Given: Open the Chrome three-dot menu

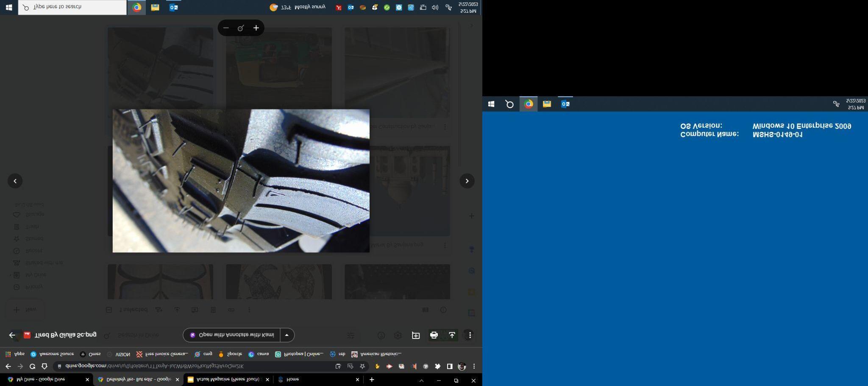Looking at the screenshot, I should click(474, 366).
